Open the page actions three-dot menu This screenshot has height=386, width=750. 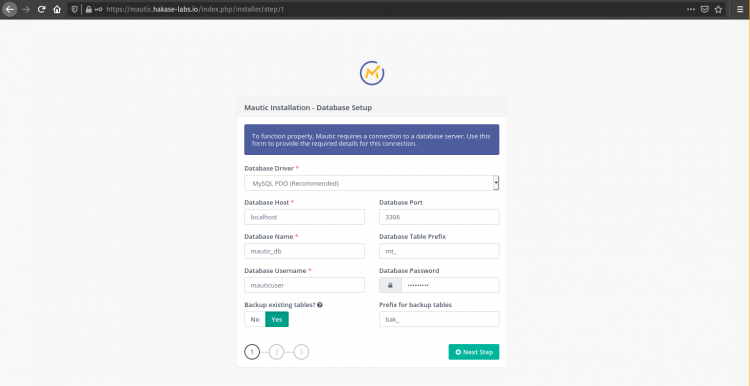pyautogui.click(x=691, y=9)
